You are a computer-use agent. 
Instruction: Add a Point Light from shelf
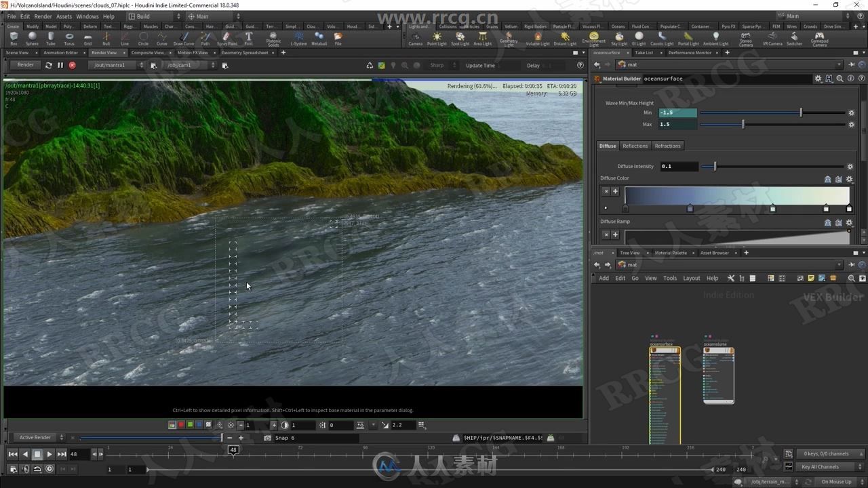[x=437, y=39]
